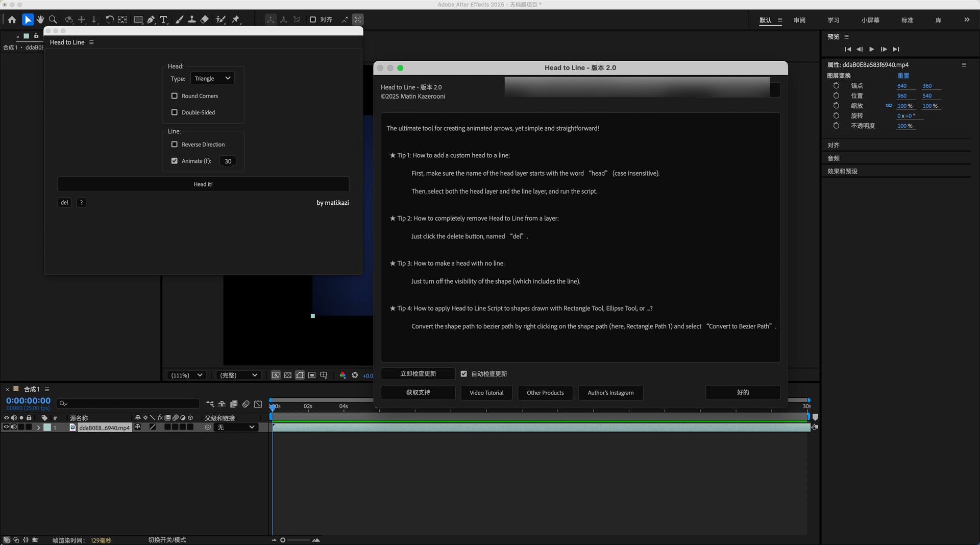Open the graph editor in timeline

tap(258, 404)
